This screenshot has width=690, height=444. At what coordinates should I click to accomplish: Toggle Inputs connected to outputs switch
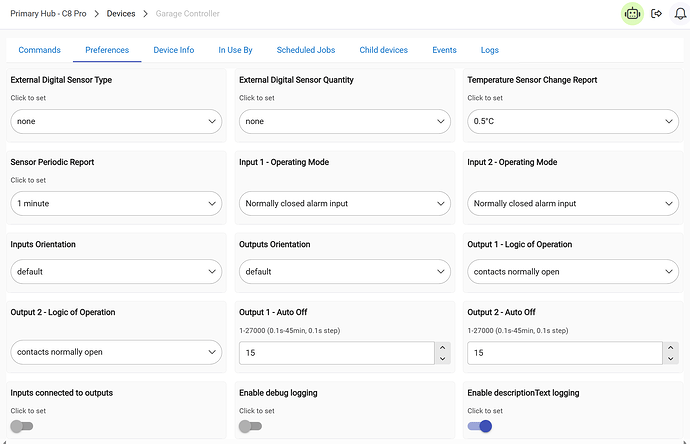[x=22, y=426]
